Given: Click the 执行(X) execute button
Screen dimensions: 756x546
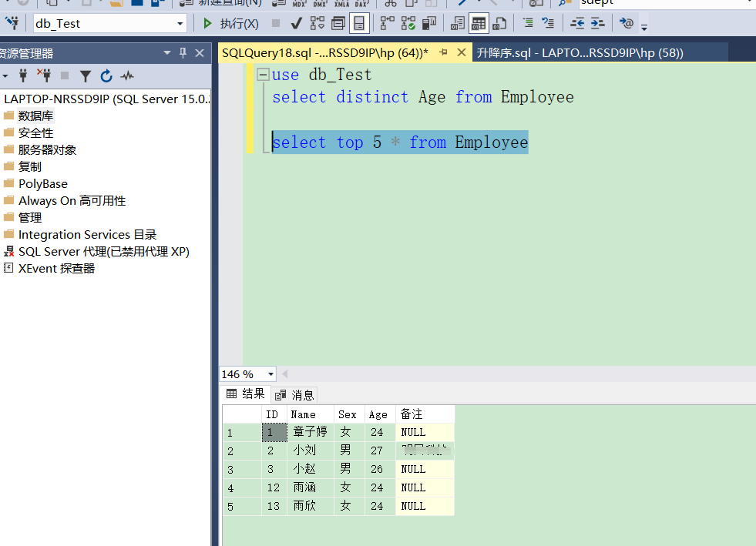Looking at the screenshot, I should click(231, 23).
